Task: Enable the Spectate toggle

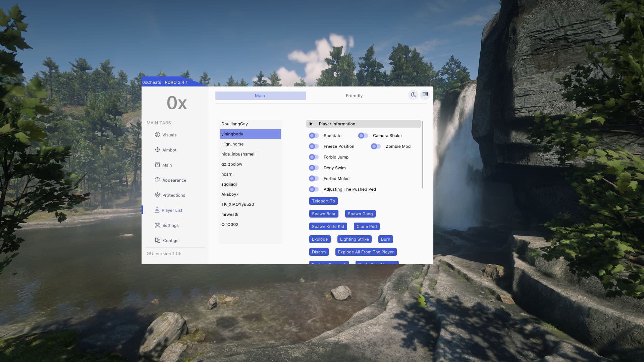Action: point(314,136)
